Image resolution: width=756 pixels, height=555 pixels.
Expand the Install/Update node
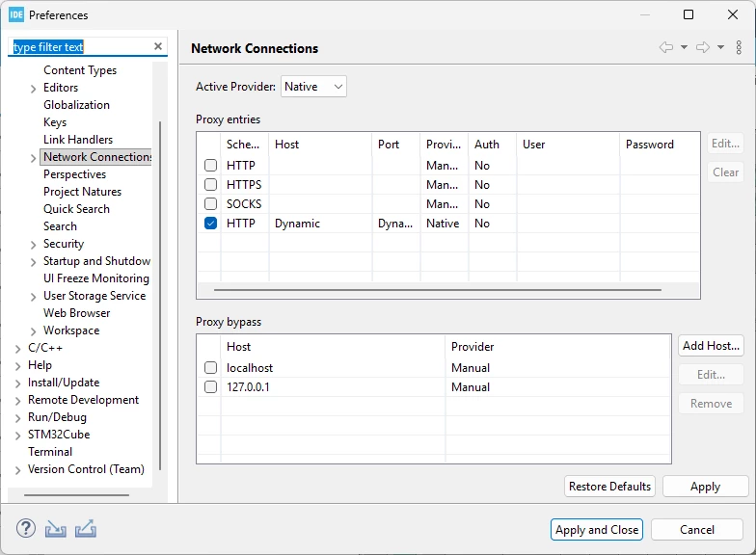point(17,383)
